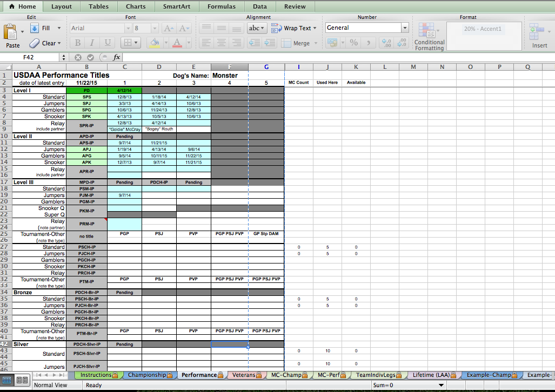This screenshot has width=555, height=392.
Task: Click the formula bar cancel icon
Action: coord(78,57)
